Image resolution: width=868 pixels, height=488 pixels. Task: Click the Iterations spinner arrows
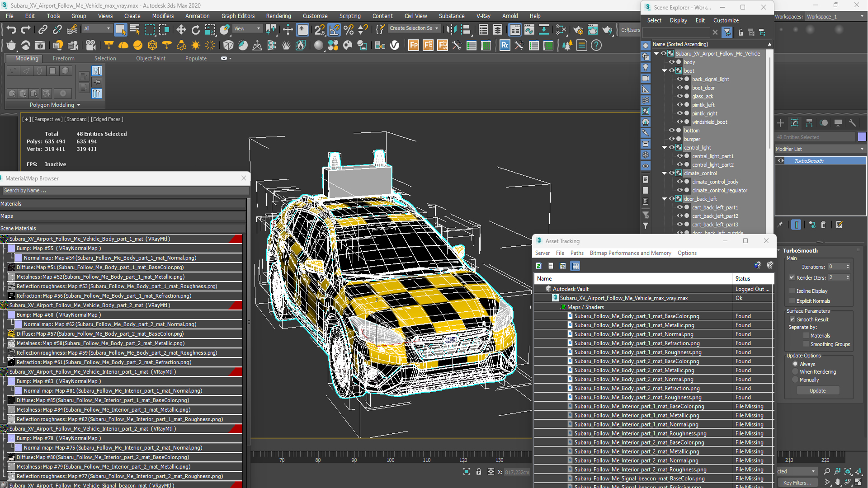[x=848, y=267]
